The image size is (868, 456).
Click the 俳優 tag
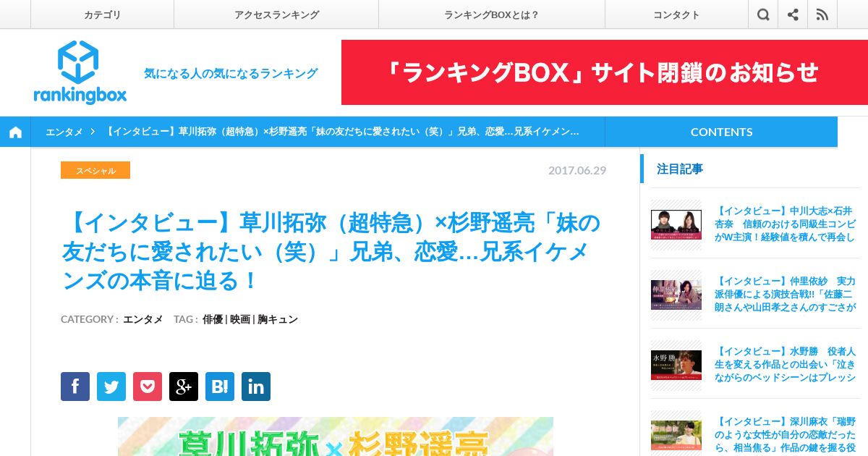(213, 319)
